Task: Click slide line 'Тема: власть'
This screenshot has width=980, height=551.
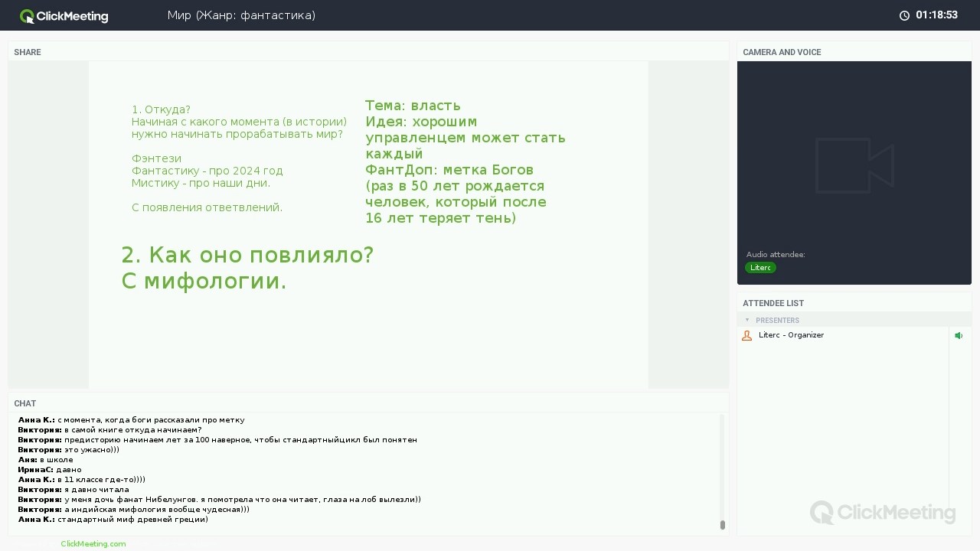Action: click(413, 106)
